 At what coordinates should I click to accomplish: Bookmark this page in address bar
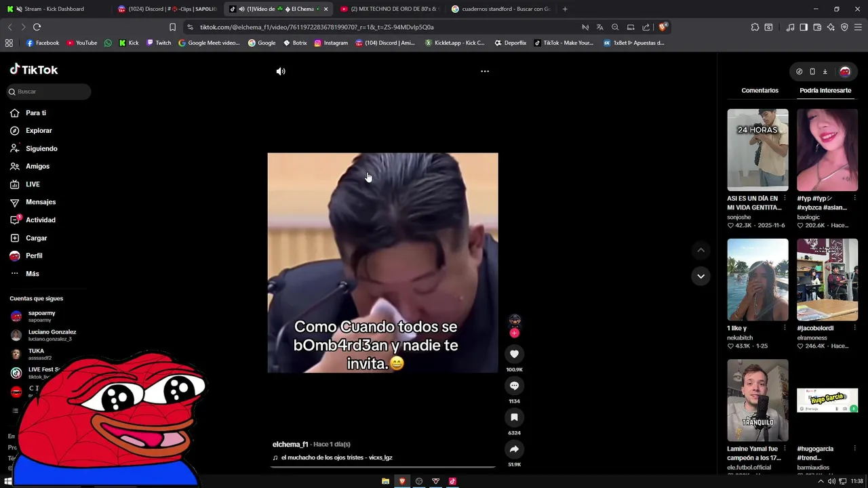tap(172, 27)
